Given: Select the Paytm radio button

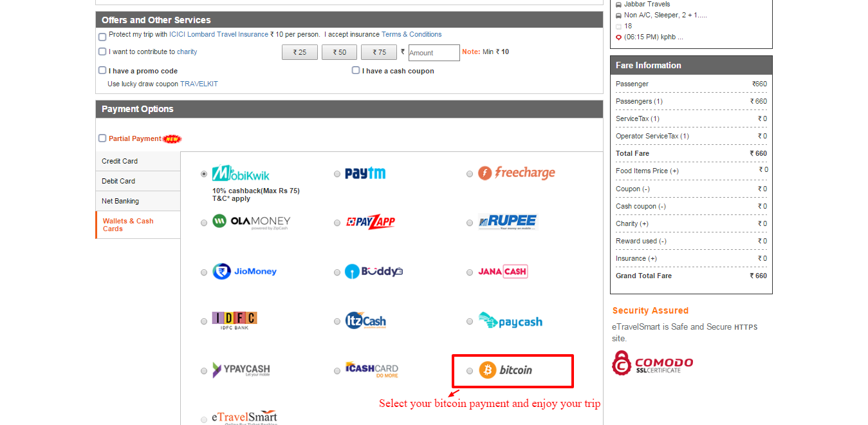Looking at the screenshot, I should [337, 174].
